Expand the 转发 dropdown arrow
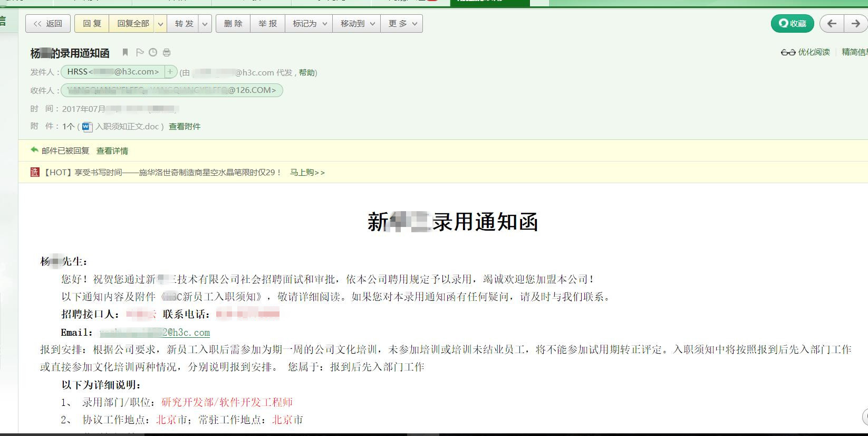This screenshot has width=868, height=436. click(x=205, y=24)
